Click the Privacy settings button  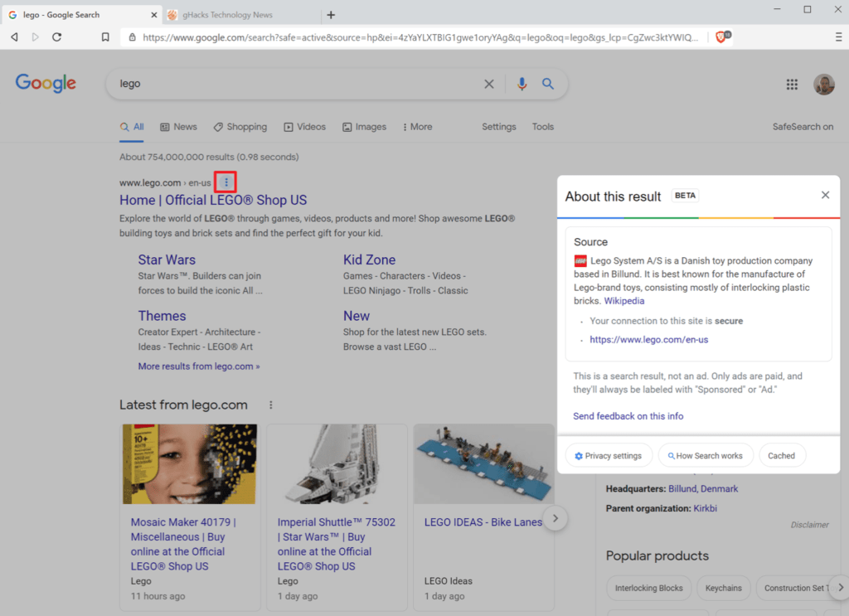point(609,455)
